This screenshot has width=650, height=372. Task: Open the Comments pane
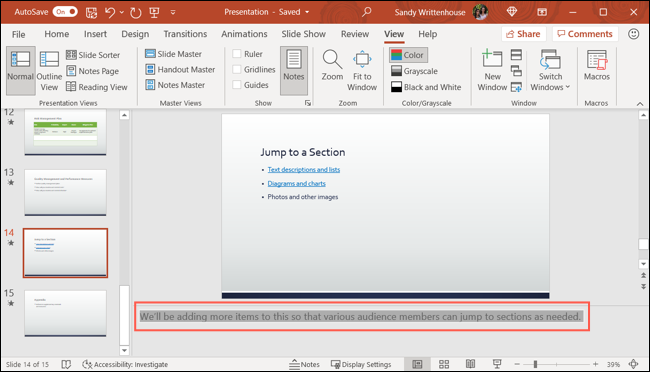[585, 34]
